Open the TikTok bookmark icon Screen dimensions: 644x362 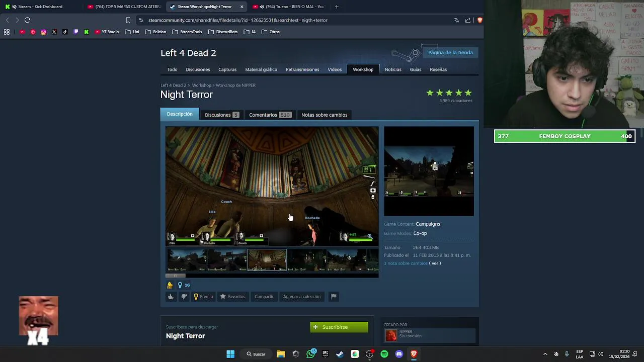(65, 32)
